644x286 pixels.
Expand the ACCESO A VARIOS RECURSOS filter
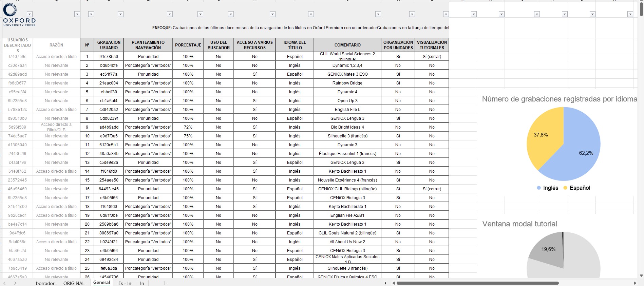tap(272, 14)
